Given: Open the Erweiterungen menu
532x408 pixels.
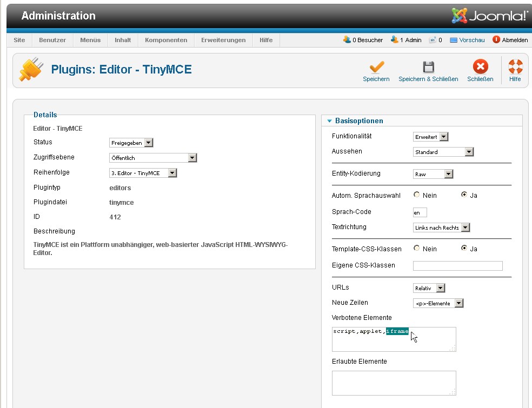Looking at the screenshot, I should [x=223, y=40].
